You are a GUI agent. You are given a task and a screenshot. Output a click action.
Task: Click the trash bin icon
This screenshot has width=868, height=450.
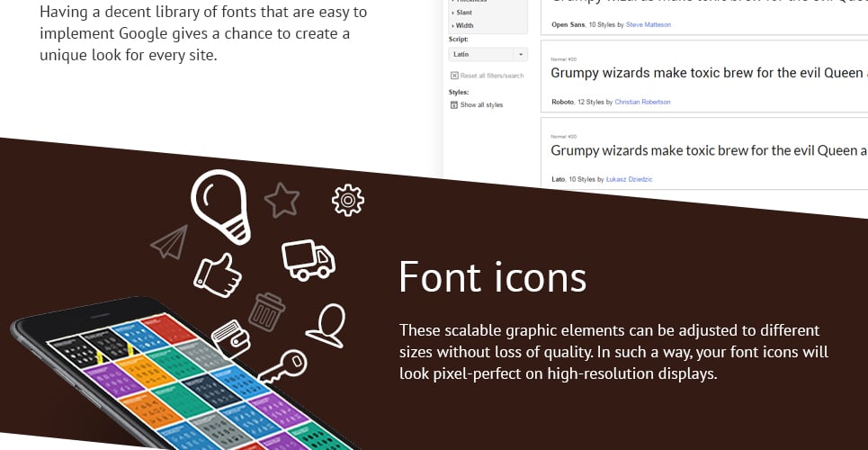267,312
